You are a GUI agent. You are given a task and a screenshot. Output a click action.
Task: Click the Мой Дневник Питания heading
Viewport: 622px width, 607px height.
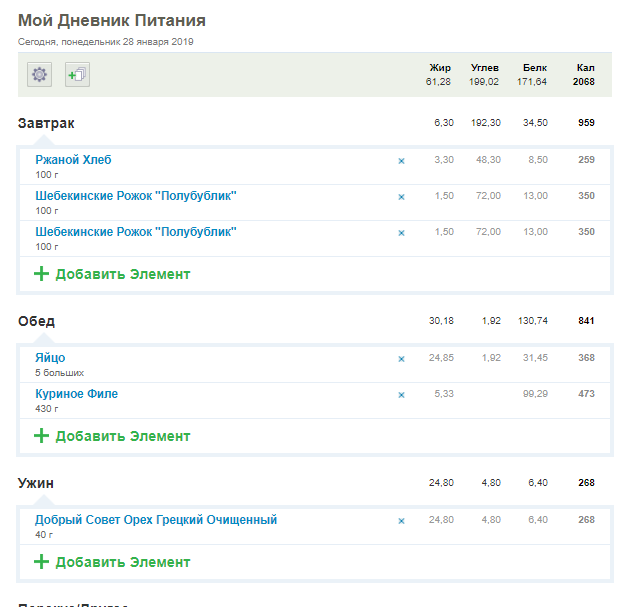(112, 20)
